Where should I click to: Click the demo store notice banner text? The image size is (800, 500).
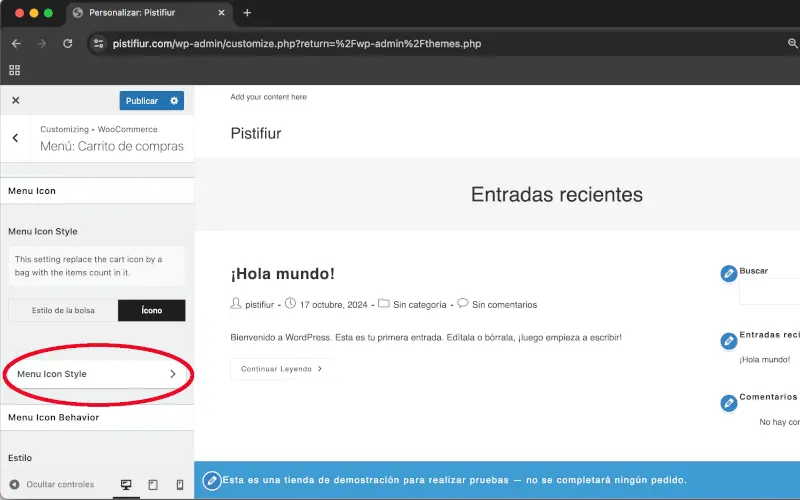(455, 480)
